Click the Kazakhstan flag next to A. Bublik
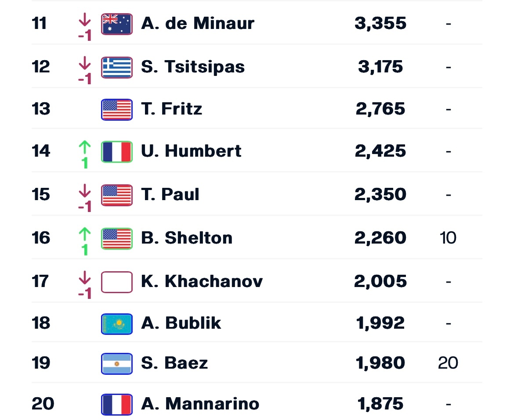Image resolution: width=514 pixels, height=420 pixels. point(117,324)
